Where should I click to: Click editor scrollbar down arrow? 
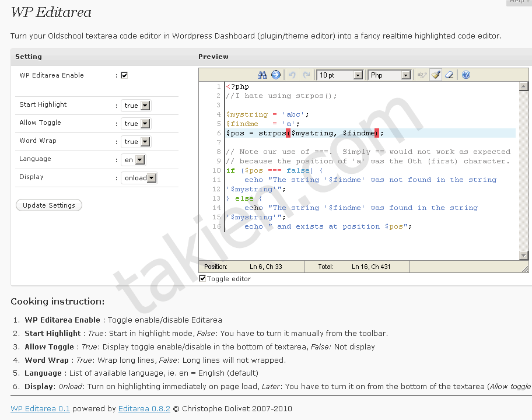point(523,256)
